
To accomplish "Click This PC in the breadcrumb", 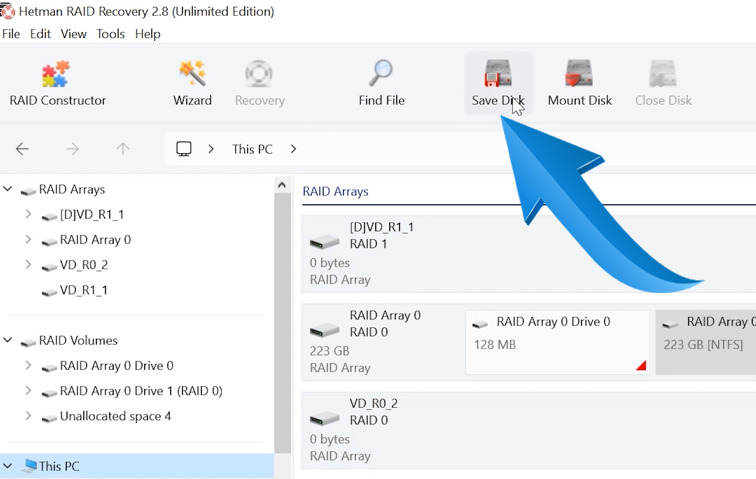I will [x=252, y=149].
